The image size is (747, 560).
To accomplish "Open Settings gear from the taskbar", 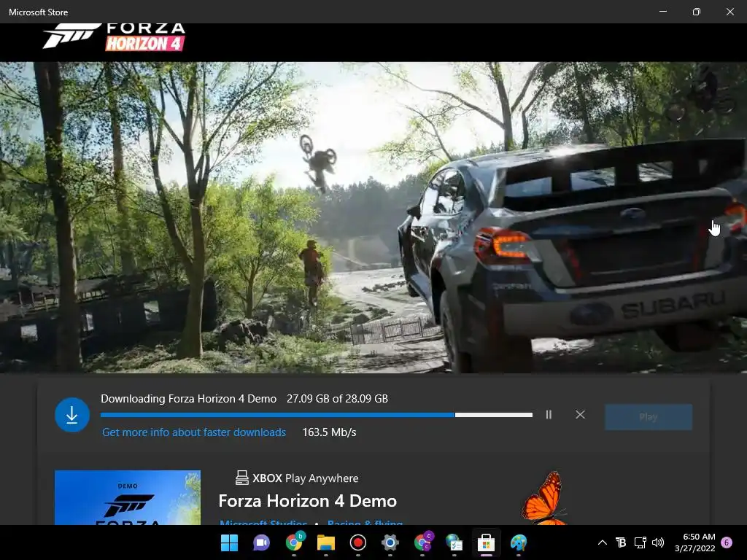I will (x=390, y=542).
